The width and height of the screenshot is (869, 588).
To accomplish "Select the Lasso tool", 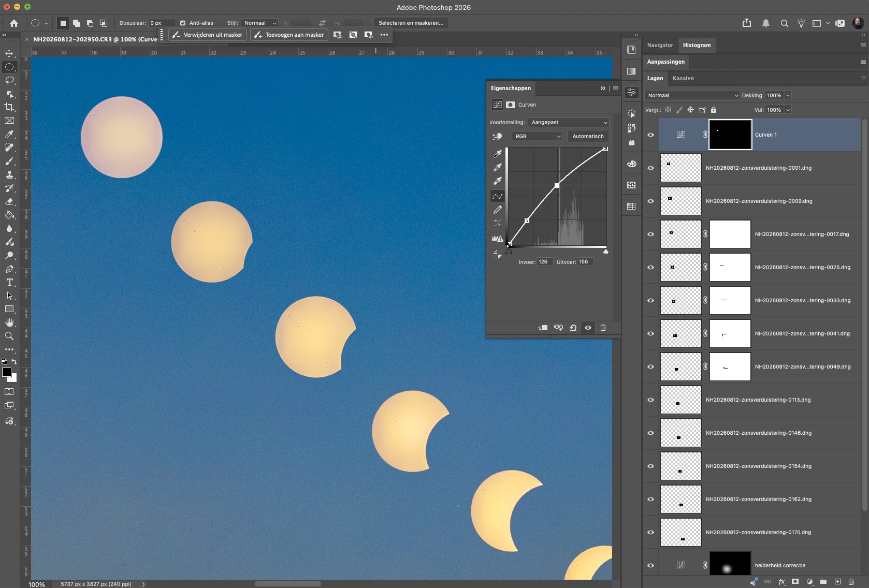I will (9, 80).
